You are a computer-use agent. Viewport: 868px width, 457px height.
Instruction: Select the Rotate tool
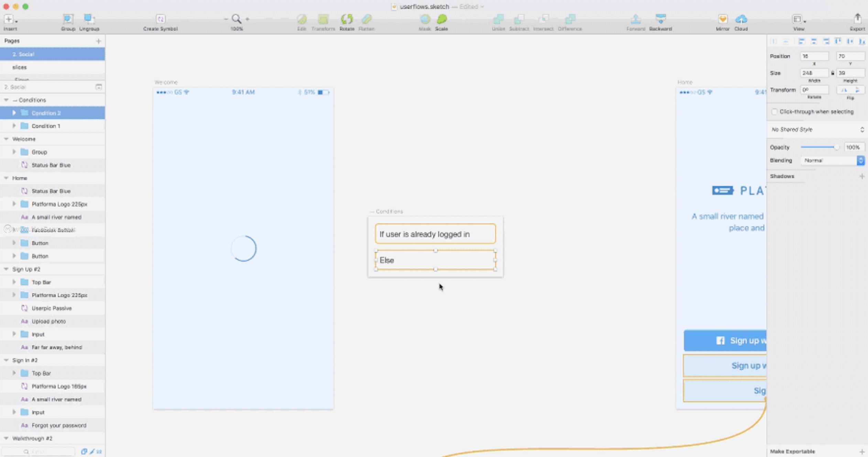pos(347,19)
